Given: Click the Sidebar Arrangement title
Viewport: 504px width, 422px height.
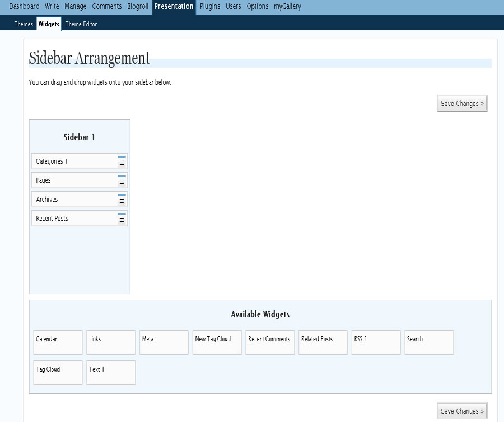Looking at the screenshot, I should [90, 58].
